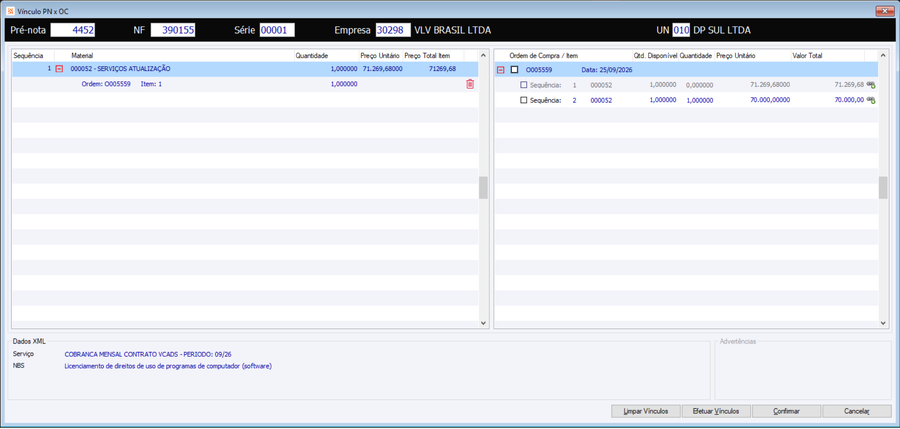Tick the Sequência 2 checkbox
Screen dimensions: 900x429
coord(523,99)
